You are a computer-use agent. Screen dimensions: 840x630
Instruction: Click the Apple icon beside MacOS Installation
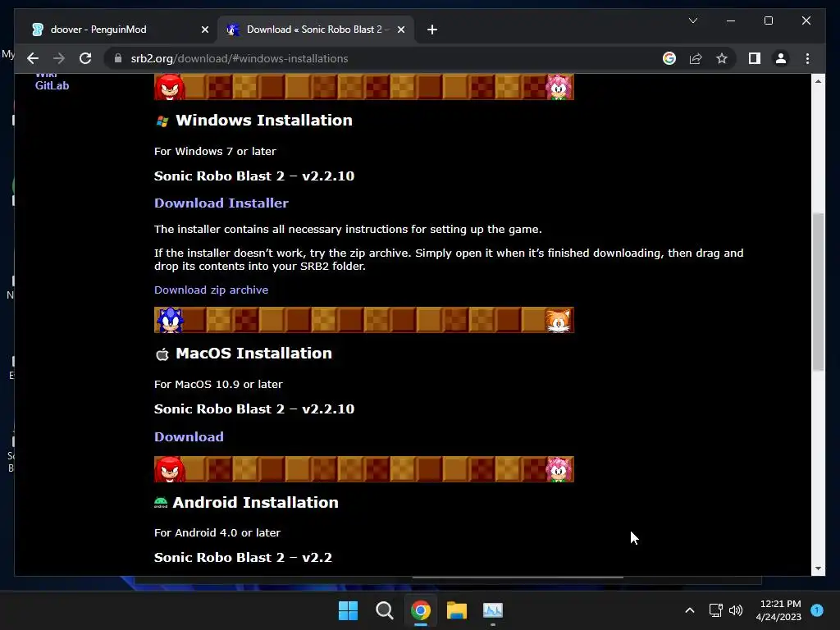click(162, 354)
